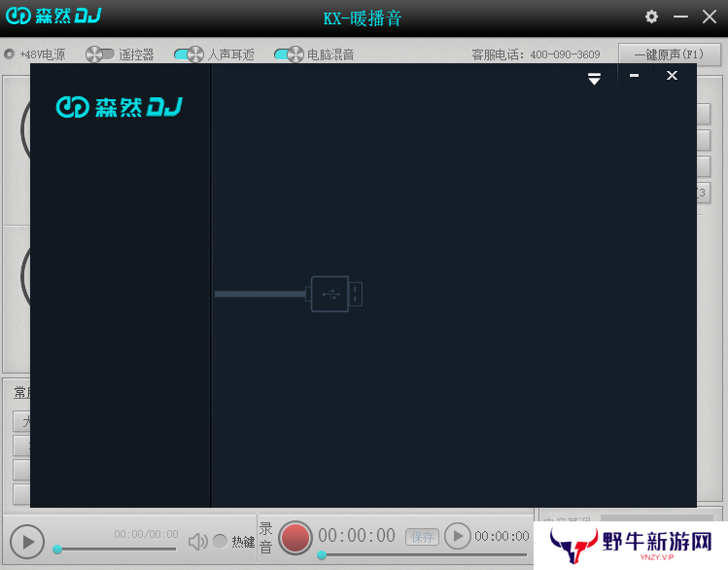This screenshot has height=570, width=728.
Task: Adjust the music playback progress slider
Action: [x=115, y=550]
